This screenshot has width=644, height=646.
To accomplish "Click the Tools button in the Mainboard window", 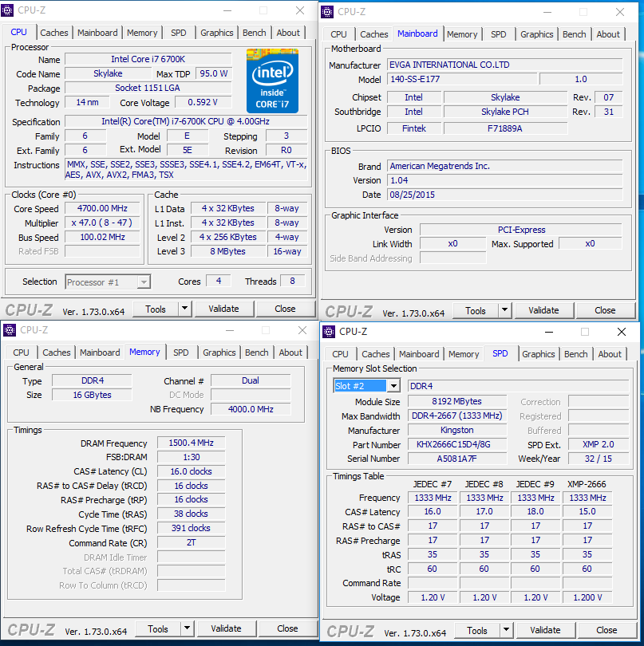I will [x=476, y=310].
